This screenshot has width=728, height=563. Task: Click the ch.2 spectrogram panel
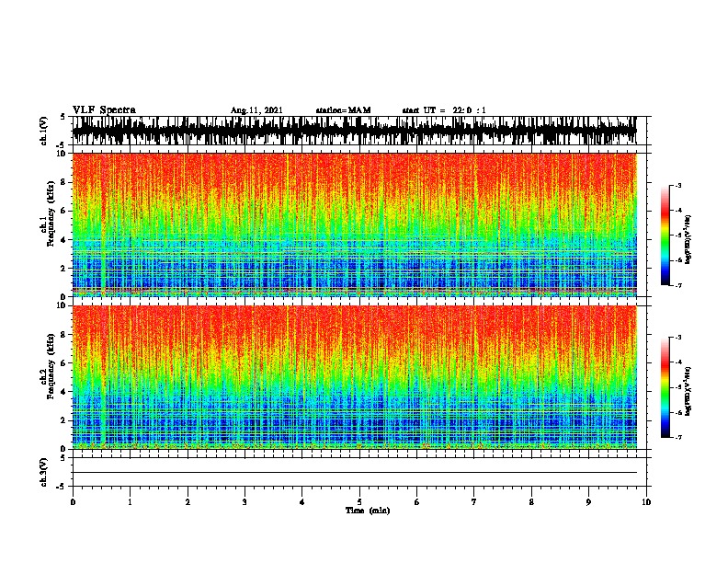(x=354, y=377)
